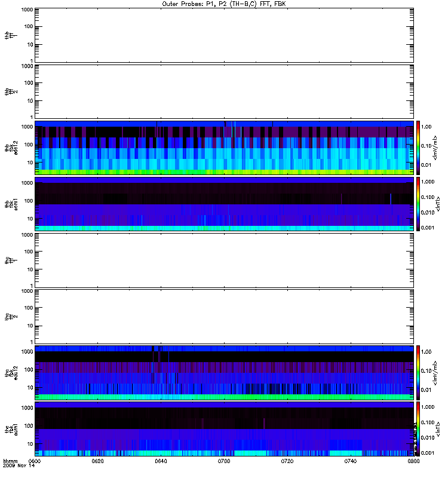Click the <|nT|> label beside thc scm1 color bar
The image size is (448, 478).
click(438, 429)
